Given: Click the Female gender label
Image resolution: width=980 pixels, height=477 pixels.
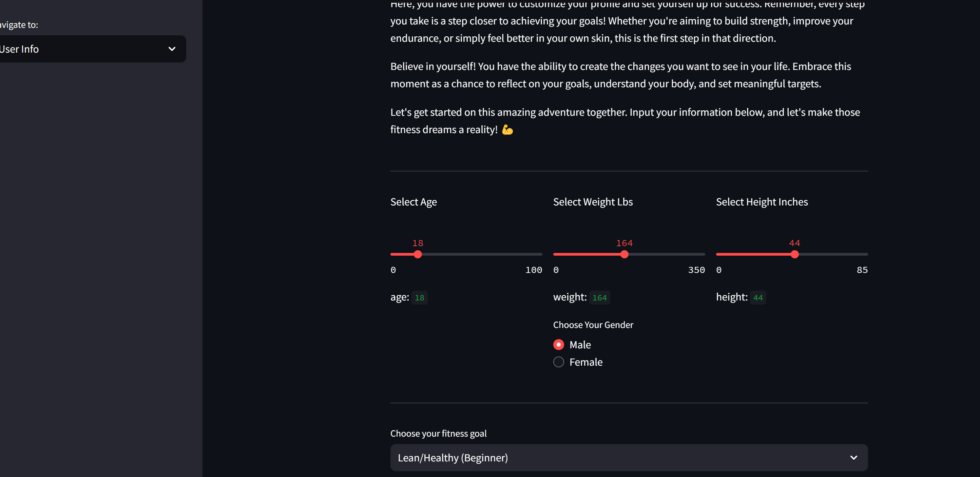Looking at the screenshot, I should (x=586, y=362).
